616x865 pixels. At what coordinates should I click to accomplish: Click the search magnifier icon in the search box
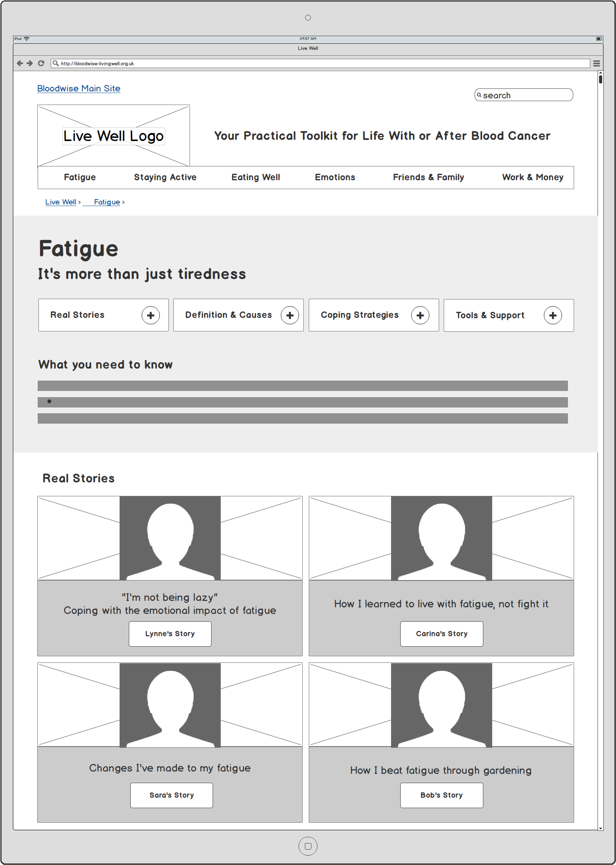(x=479, y=95)
